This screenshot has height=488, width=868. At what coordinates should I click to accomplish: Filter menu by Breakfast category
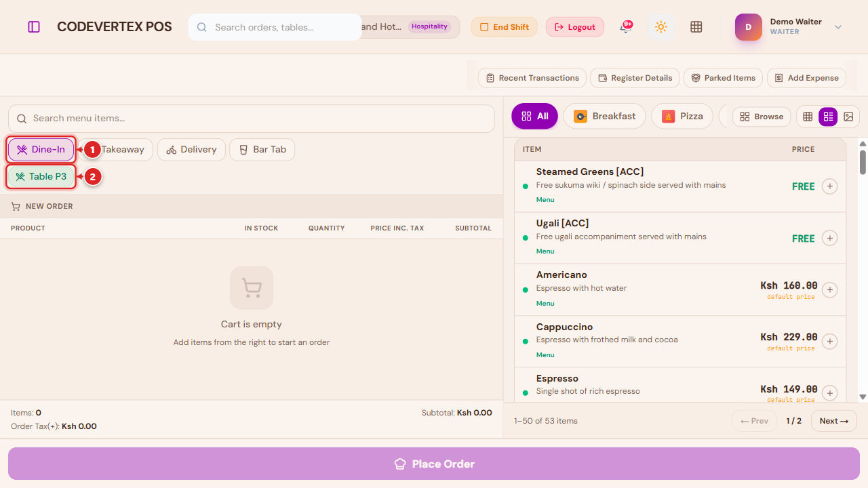[x=604, y=116]
